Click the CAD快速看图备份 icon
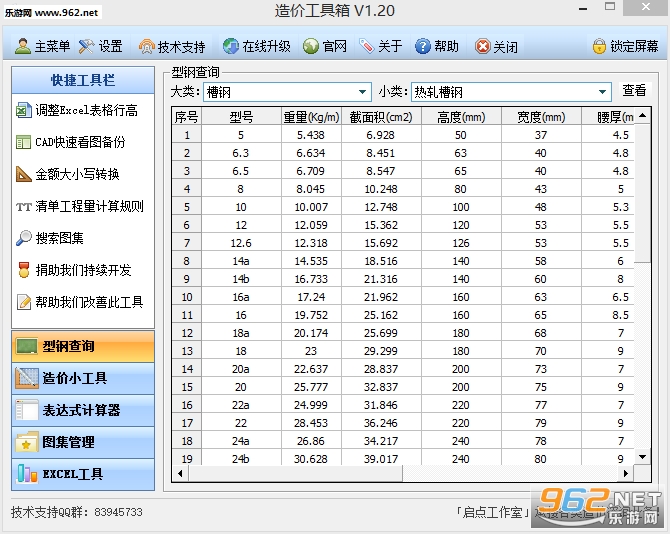 coord(24,142)
